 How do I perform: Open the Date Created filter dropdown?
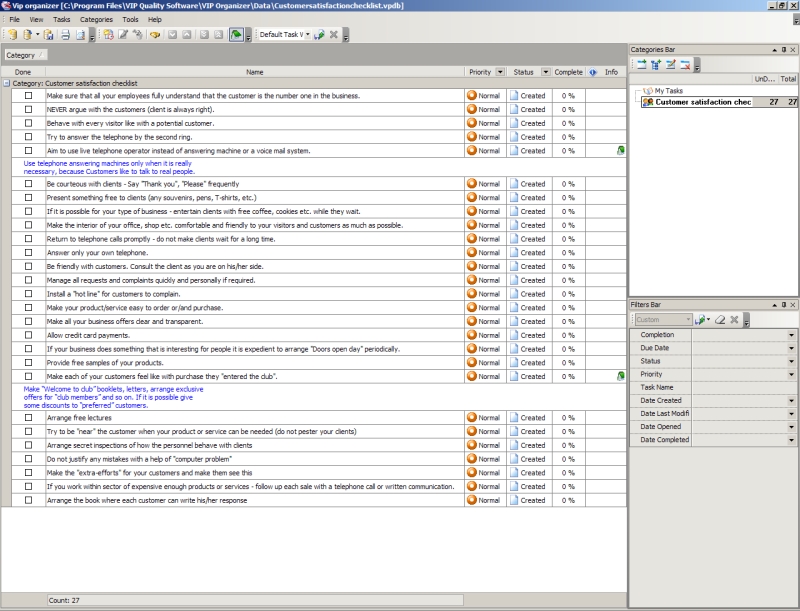(x=791, y=401)
